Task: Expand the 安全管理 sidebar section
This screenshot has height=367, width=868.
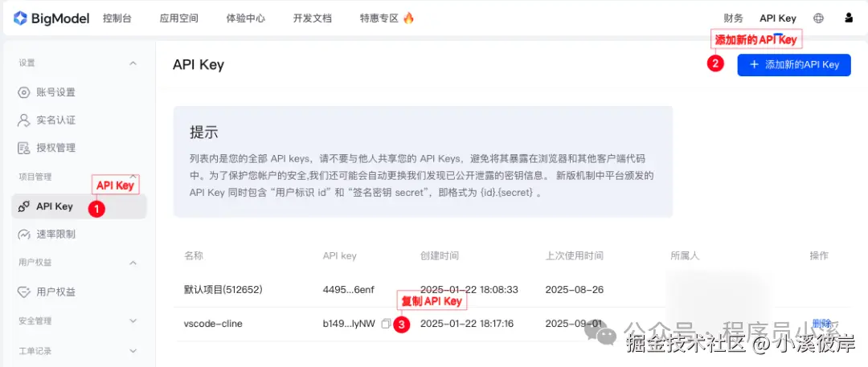Action: 133,321
